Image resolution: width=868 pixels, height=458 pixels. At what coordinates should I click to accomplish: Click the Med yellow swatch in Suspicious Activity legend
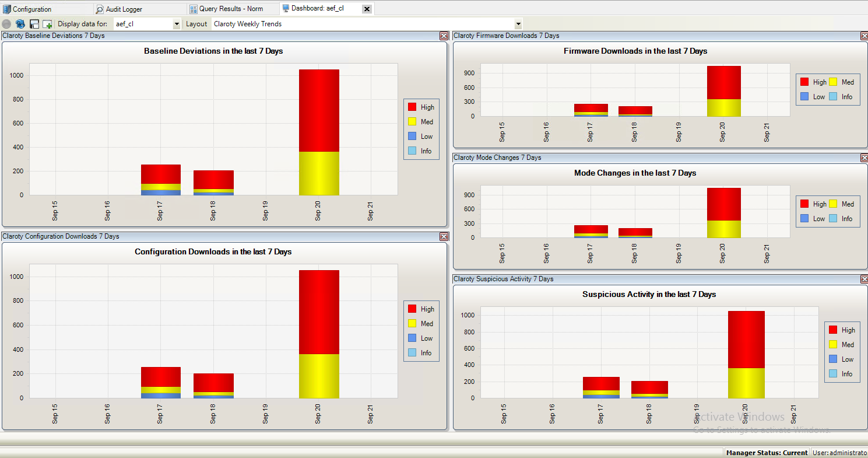832,345
